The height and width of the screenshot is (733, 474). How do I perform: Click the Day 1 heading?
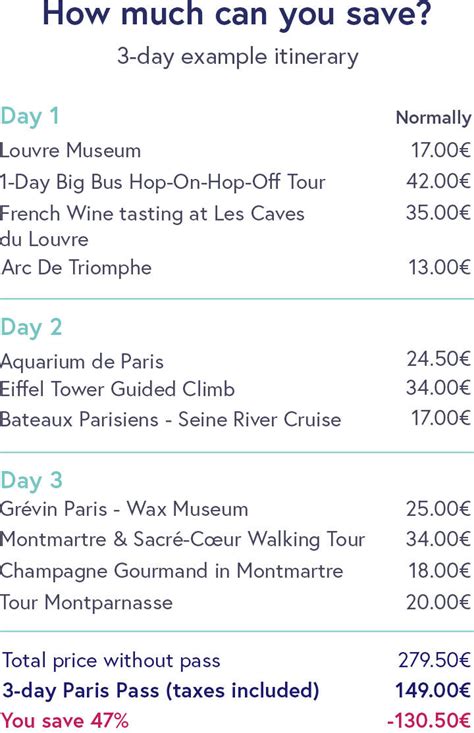(x=29, y=117)
